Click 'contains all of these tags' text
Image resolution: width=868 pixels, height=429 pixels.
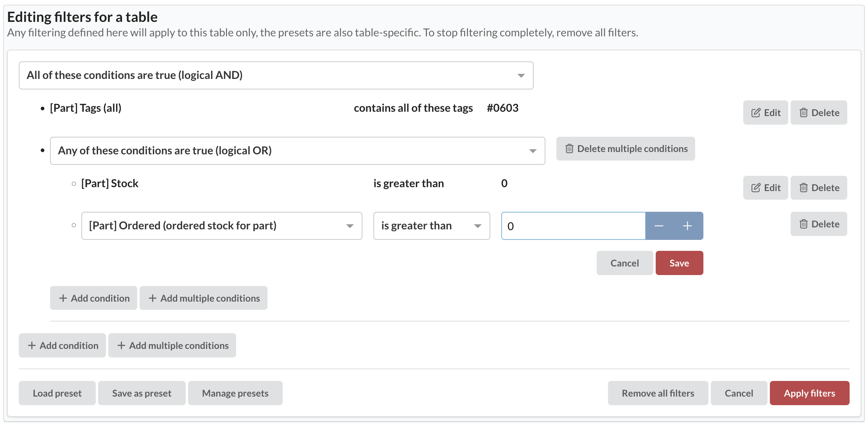point(413,108)
